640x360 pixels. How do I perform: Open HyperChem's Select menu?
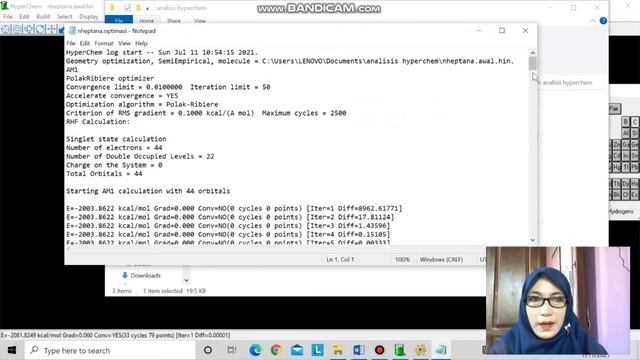[64, 17]
